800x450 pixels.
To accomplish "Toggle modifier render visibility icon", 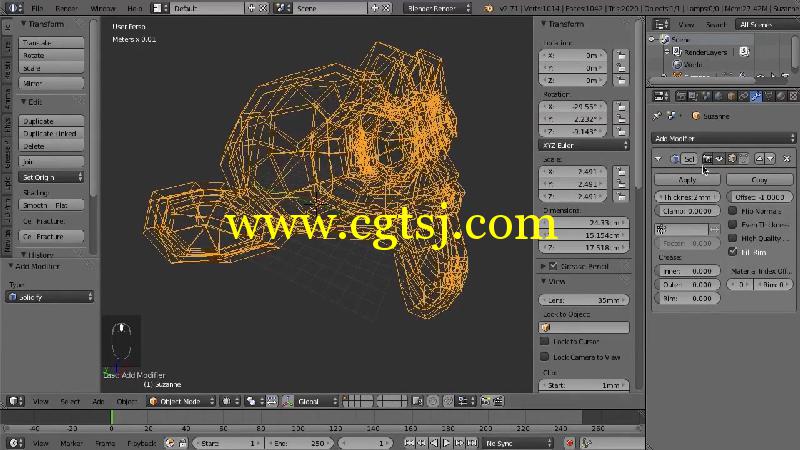I will tap(707, 159).
